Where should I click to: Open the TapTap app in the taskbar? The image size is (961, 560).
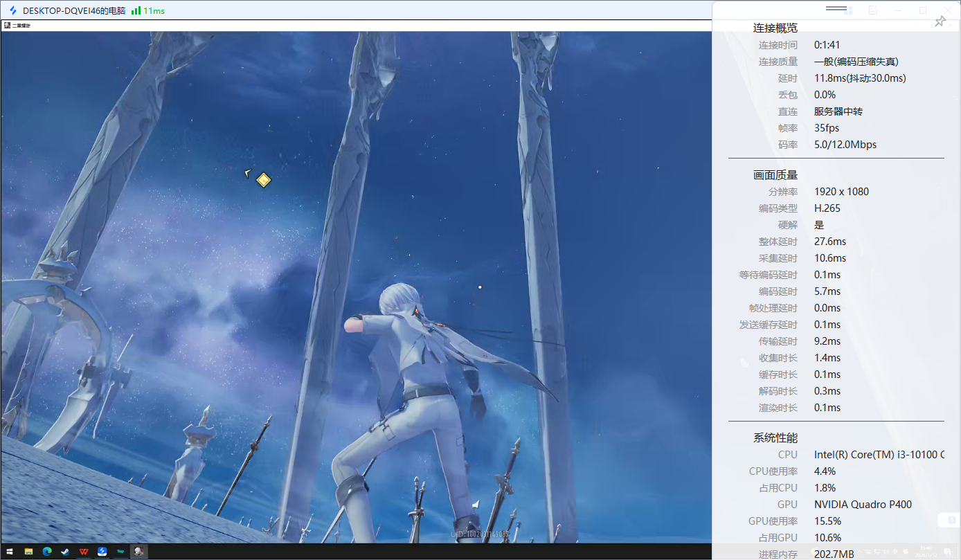[x=120, y=552]
